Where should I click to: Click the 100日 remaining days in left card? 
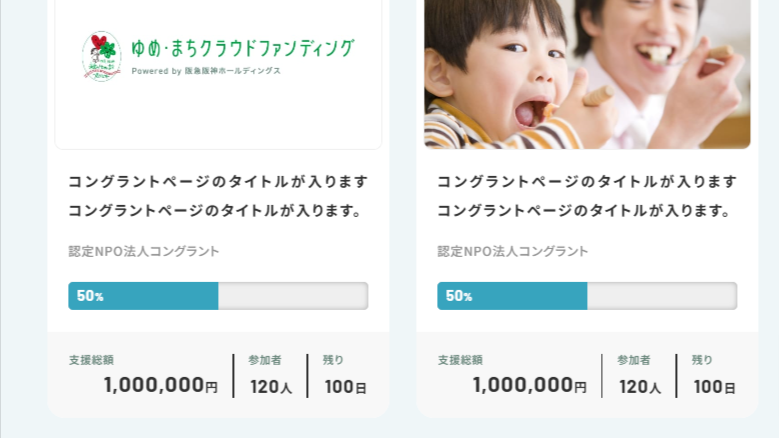[346, 387]
